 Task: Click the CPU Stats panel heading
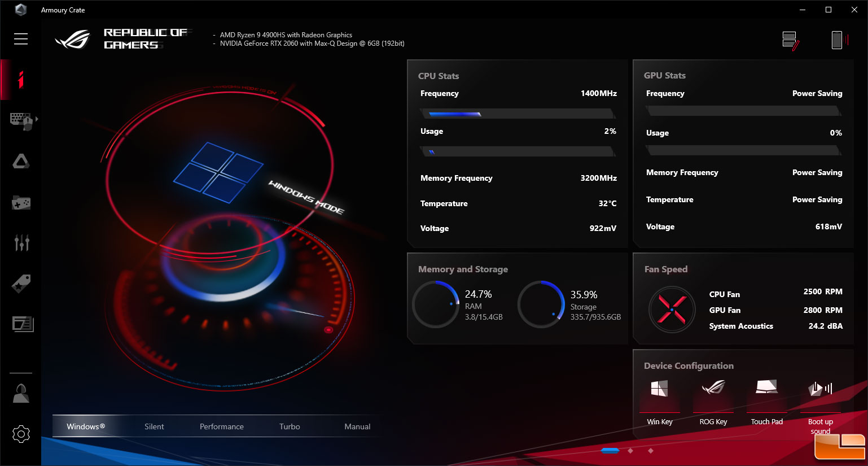(x=439, y=76)
